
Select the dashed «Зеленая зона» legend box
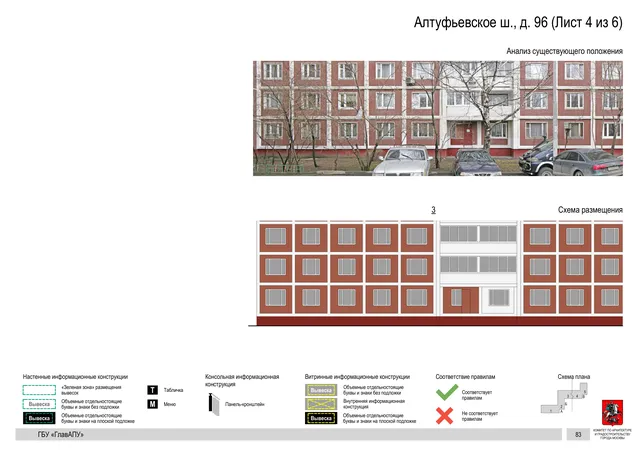point(39,390)
